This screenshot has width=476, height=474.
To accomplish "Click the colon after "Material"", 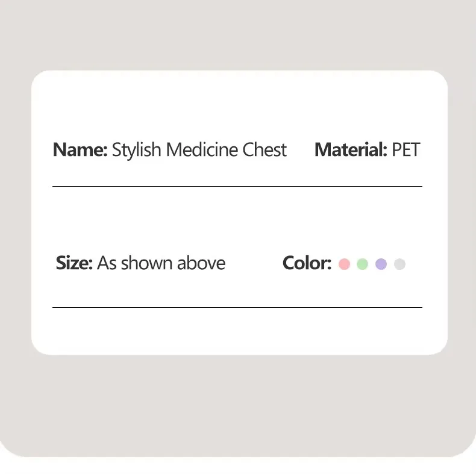I will pos(384,151).
